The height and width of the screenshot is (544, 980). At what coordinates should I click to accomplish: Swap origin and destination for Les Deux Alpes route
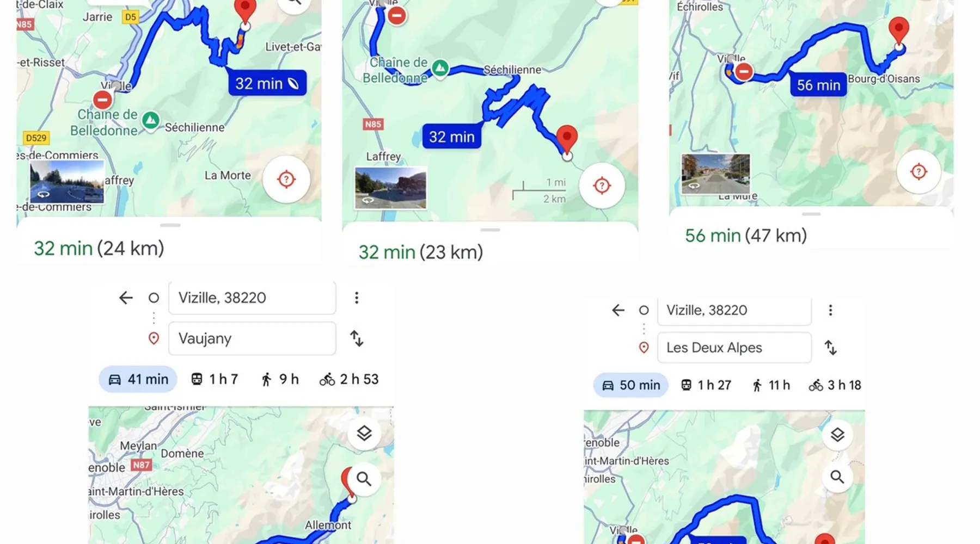(830, 348)
